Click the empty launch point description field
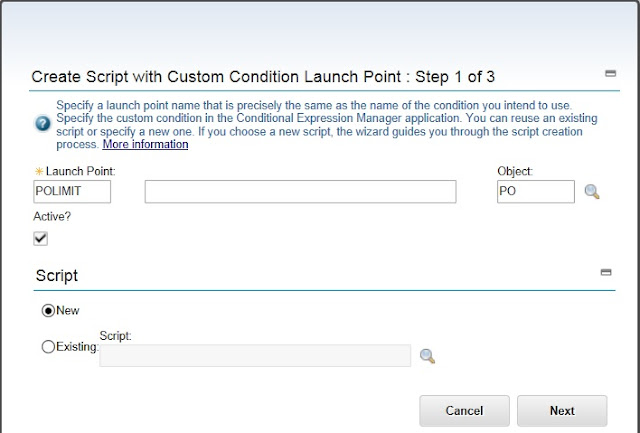Viewport: 640px width, 433px height. tap(300, 191)
